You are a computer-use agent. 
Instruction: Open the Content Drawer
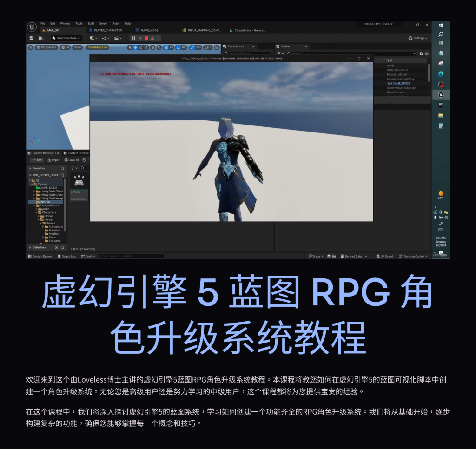(x=40, y=256)
